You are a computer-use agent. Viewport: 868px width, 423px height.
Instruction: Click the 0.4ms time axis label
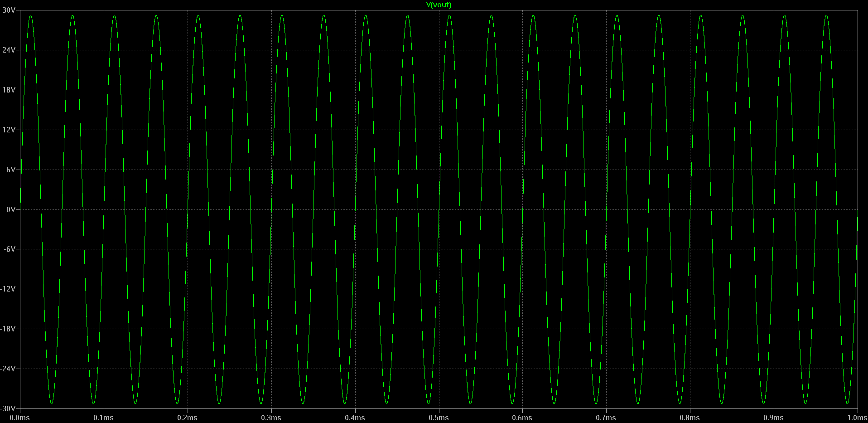tap(355, 418)
